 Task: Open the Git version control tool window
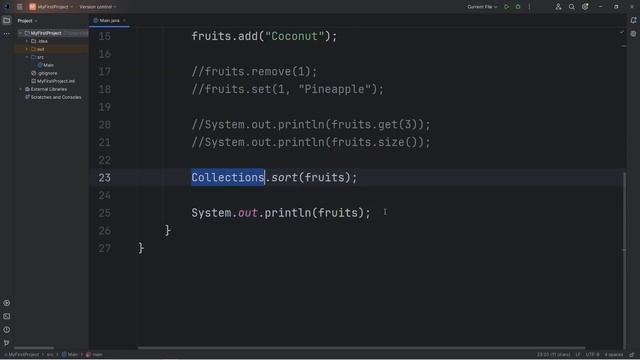7,343
